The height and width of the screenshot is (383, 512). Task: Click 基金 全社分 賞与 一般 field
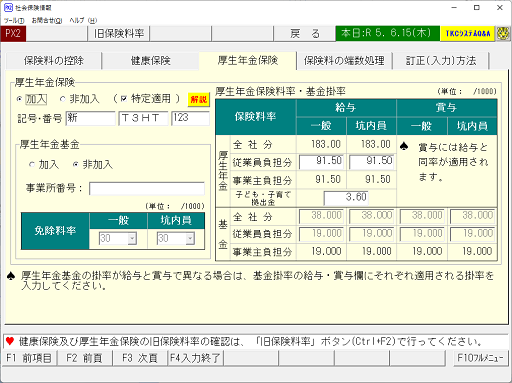tap(421, 216)
